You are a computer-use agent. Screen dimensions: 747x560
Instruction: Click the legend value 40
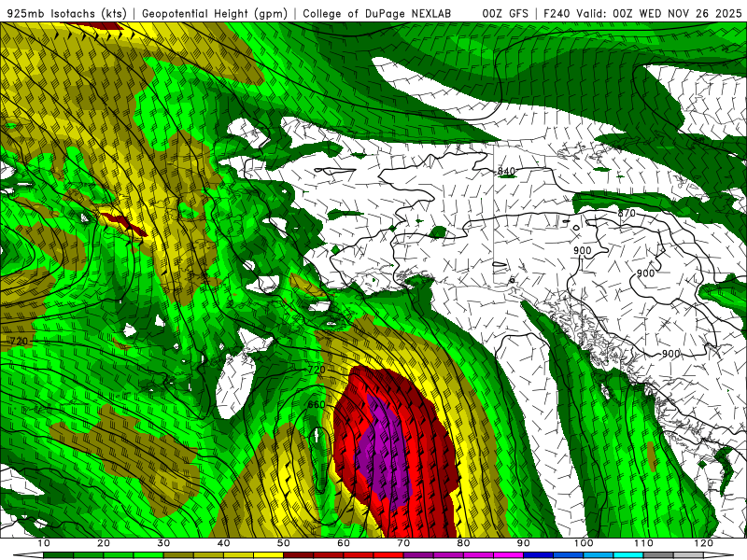(223, 543)
